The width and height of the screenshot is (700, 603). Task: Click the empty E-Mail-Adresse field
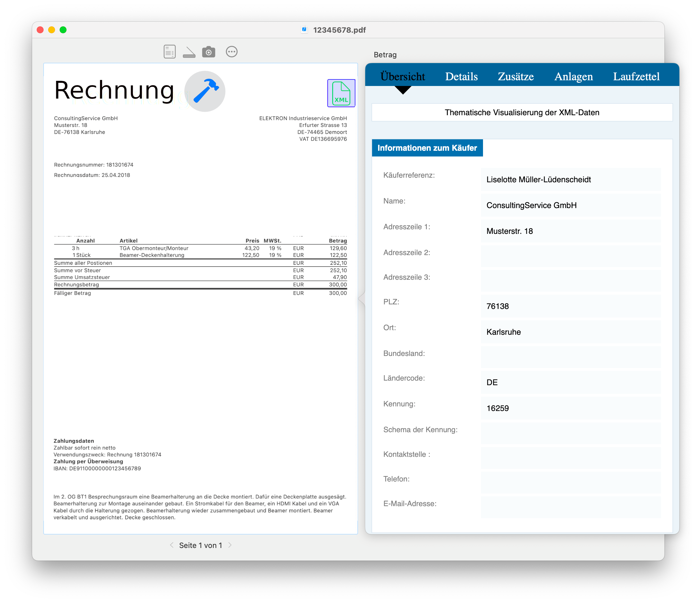[x=571, y=507]
